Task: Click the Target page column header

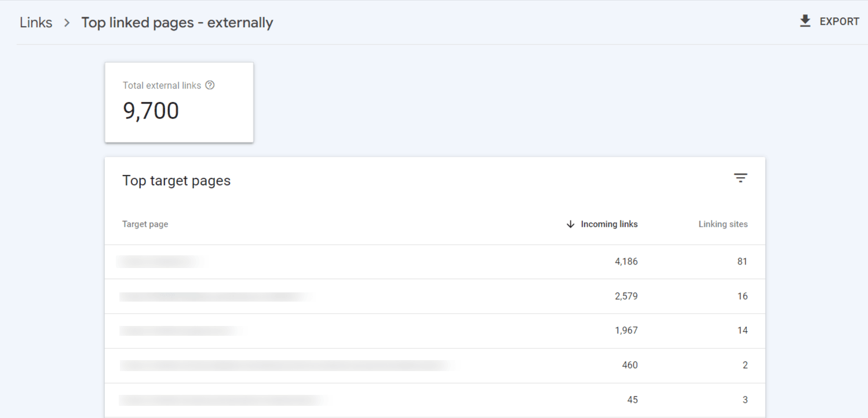Action: [x=145, y=224]
